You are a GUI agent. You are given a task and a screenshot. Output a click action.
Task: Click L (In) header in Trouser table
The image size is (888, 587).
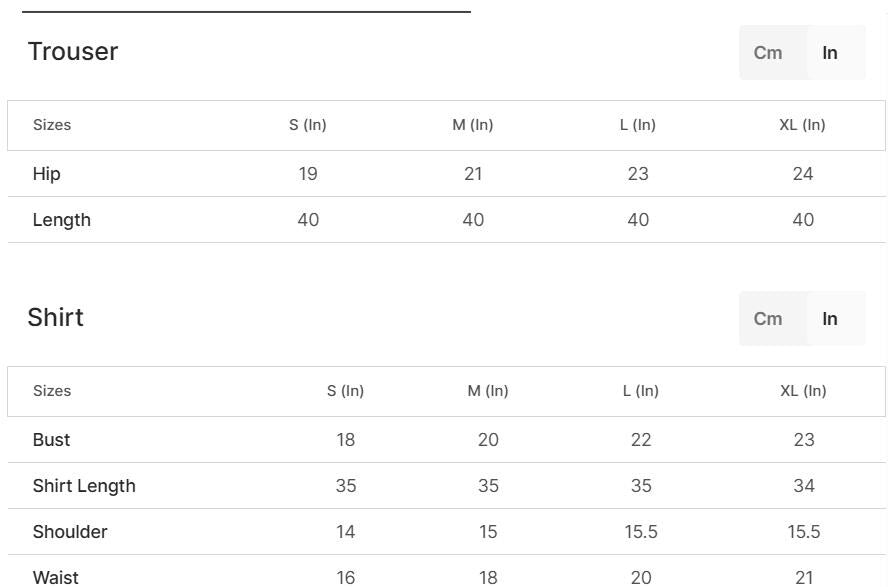(638, 125)
